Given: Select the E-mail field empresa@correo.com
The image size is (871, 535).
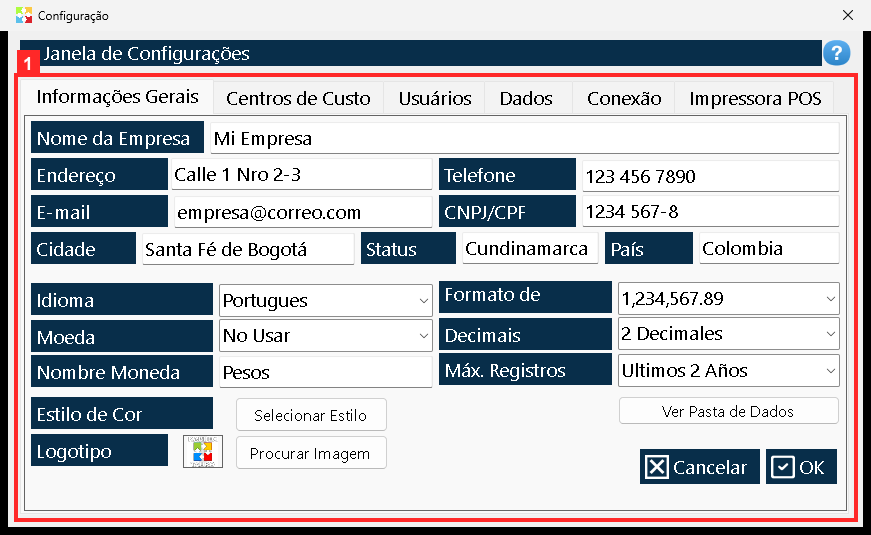Looking at the screenshot, I should point(303,212).
